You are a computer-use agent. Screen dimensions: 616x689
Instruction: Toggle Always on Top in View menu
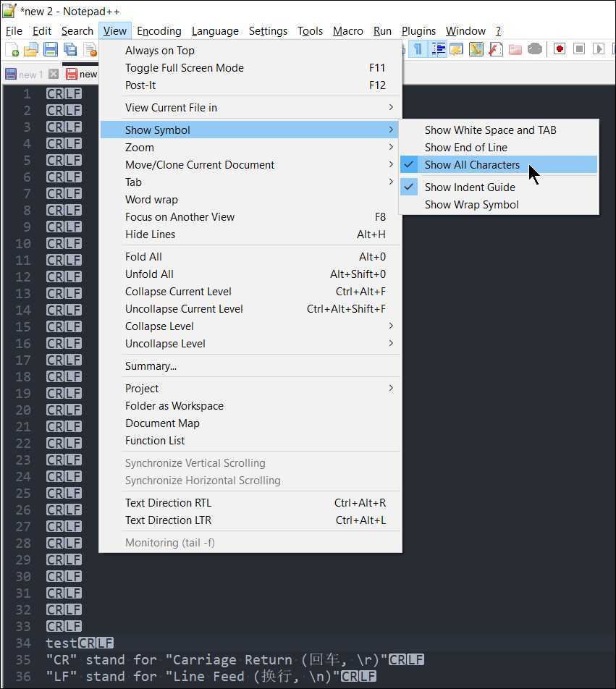(250, 51)
